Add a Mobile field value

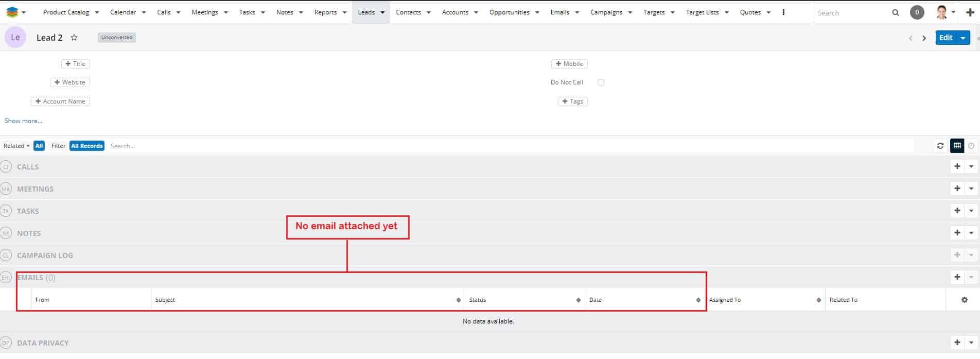569,64
